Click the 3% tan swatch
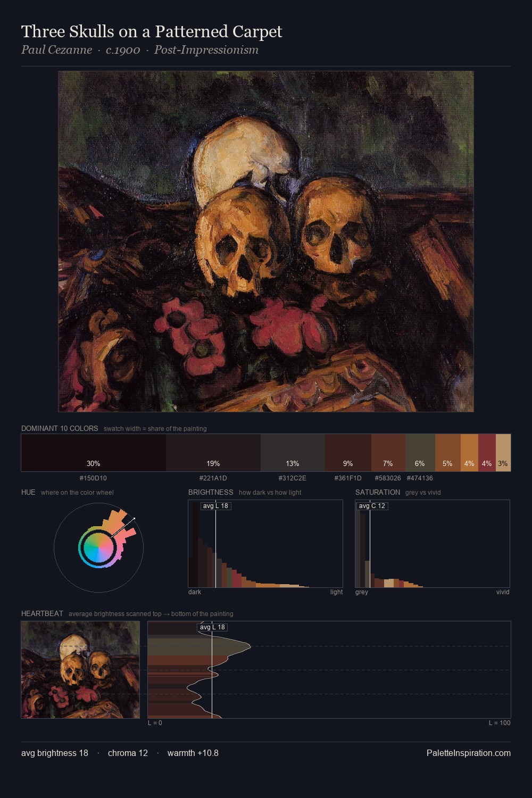Screen dimensions: 532x798 coord(503,453)
